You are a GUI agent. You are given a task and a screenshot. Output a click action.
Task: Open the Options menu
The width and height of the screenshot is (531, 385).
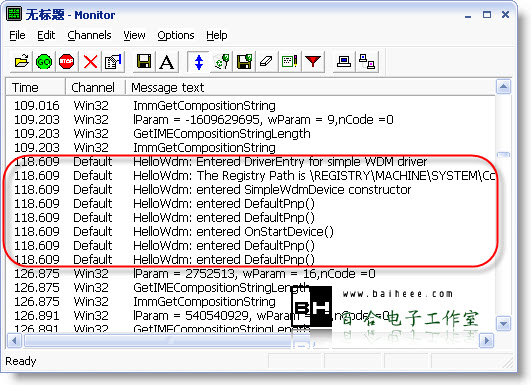(x=176, y=35)
